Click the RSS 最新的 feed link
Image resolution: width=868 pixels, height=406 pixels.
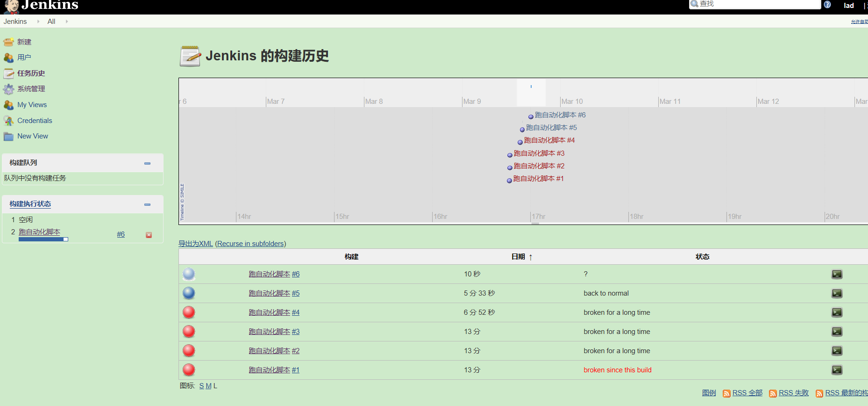[847, 393]
